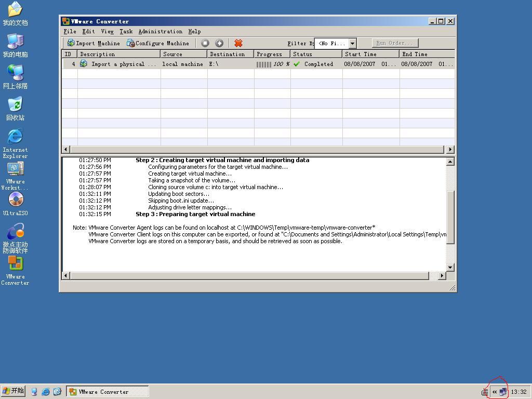
Task: Click the 开始 Start button
Action: (x=13, y=391)
